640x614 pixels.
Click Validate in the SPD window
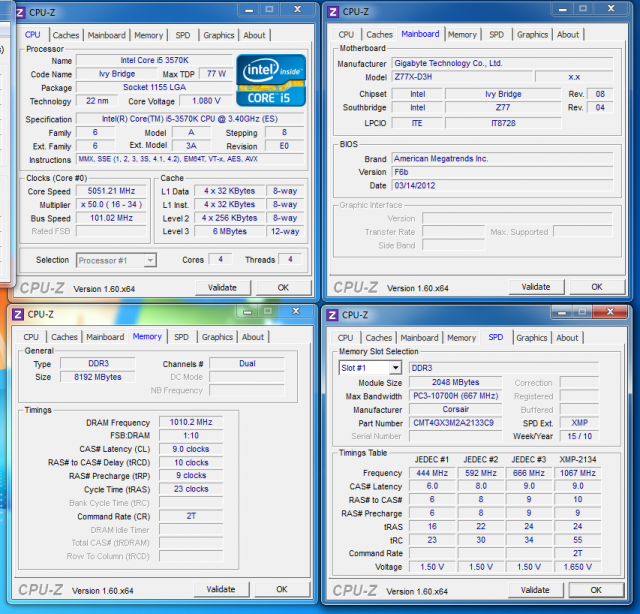(x=535, y=590)
